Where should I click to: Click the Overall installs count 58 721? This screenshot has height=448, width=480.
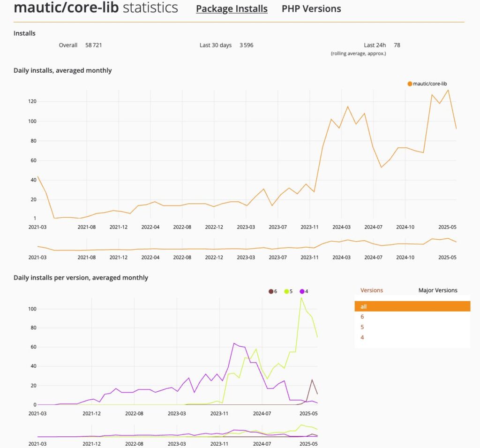(x=94, y=45)
